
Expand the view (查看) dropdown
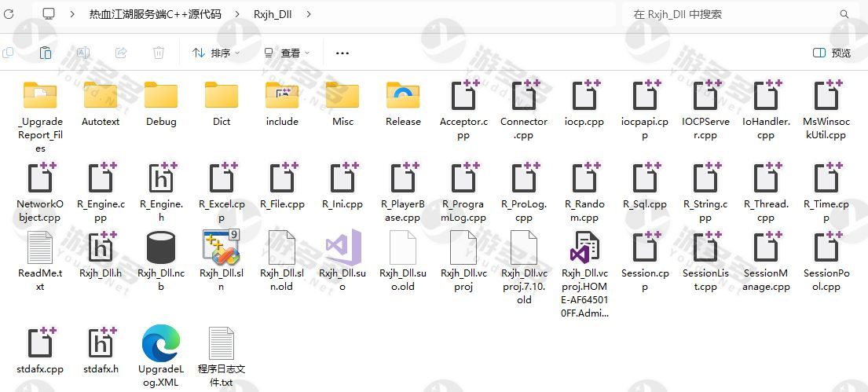click(287, 53)
